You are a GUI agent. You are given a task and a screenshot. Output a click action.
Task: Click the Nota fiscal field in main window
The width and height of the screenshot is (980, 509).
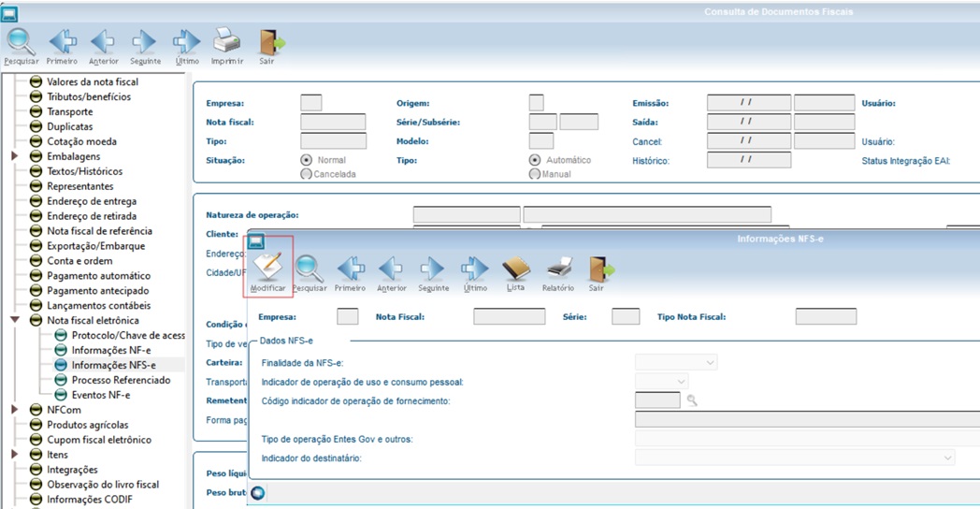[333, 122]
